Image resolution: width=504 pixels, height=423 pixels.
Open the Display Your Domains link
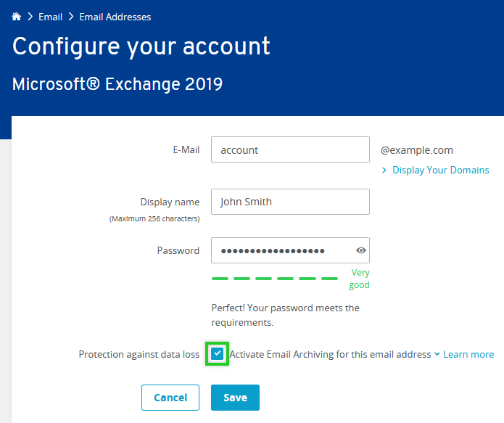coord(441,170)
